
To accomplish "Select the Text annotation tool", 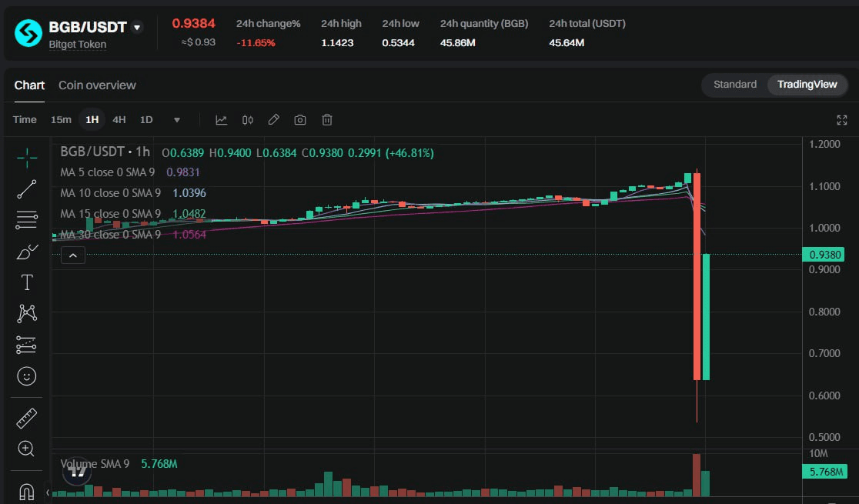I will tap(26, 282).
